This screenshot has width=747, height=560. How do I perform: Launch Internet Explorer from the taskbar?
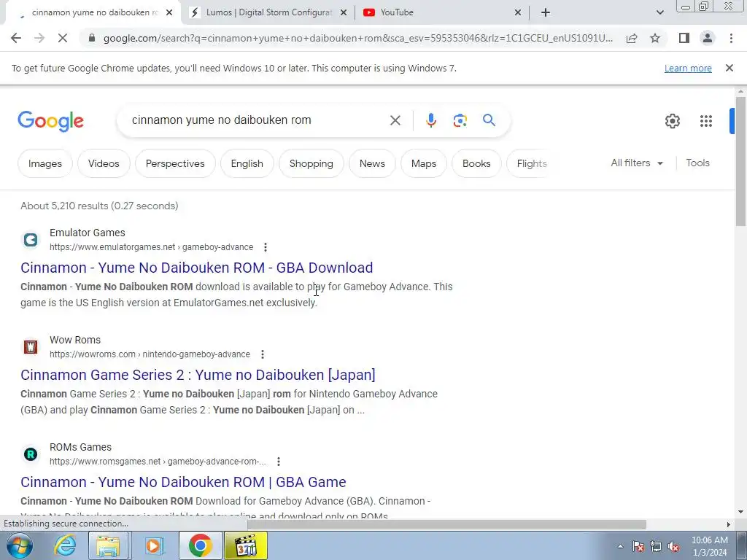coord(65,545)
